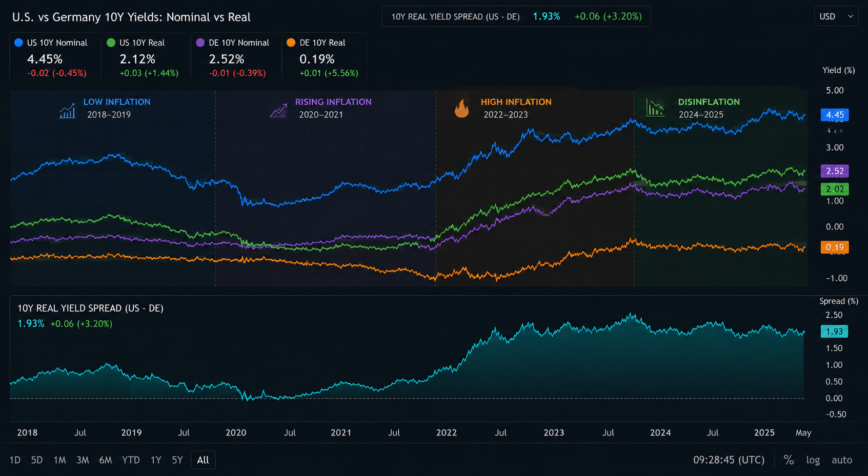Image resolution: width=868 pixels, height=476 pixels.
Task: Click the chart title U.S. vs Germany 10Y Yields
Action: (131, 17)
